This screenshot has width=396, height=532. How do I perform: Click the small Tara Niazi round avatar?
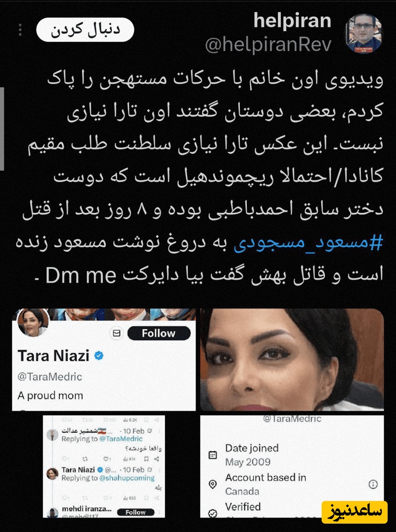coord(33,322)
